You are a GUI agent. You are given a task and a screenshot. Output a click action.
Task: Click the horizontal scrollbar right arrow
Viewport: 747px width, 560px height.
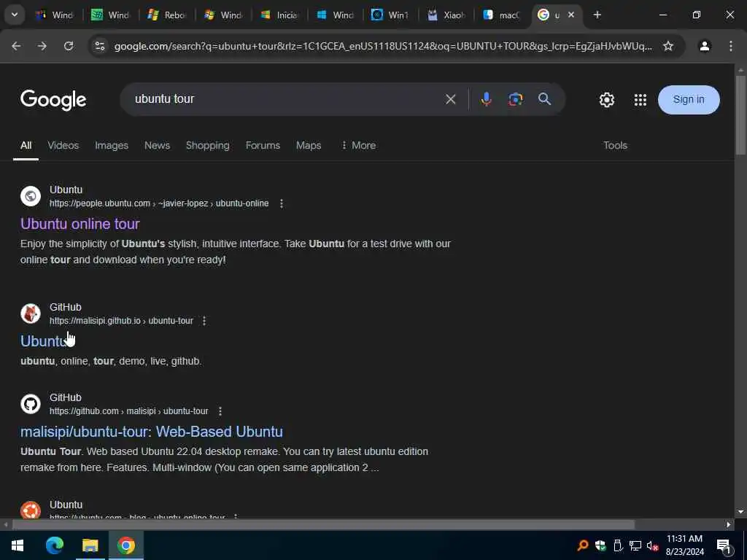point(729,524)
